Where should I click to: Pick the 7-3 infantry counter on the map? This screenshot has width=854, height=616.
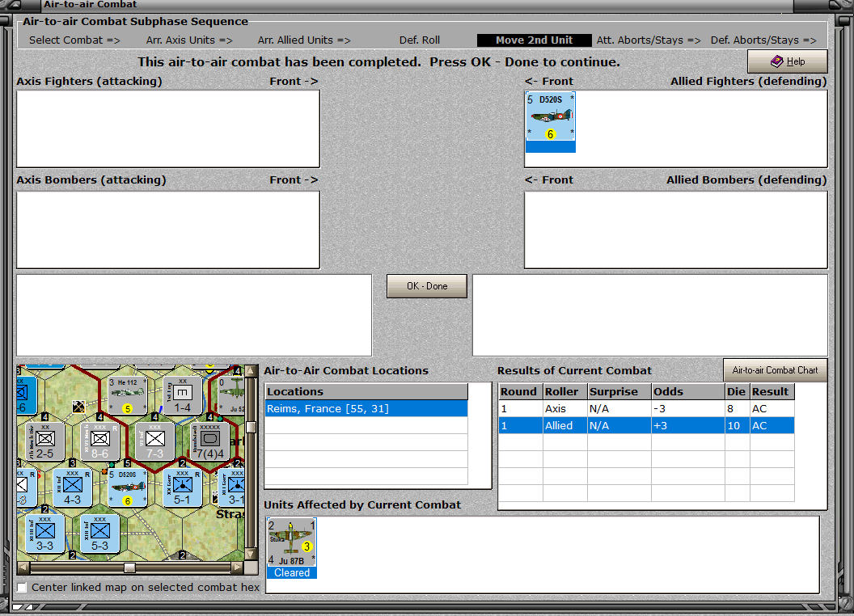click(154, 441)
